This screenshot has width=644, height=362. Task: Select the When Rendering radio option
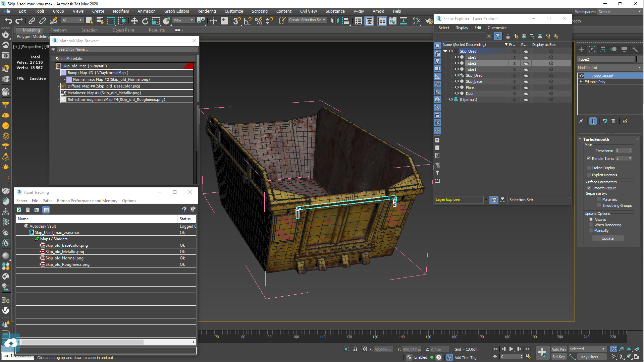(x=591, y=225)
